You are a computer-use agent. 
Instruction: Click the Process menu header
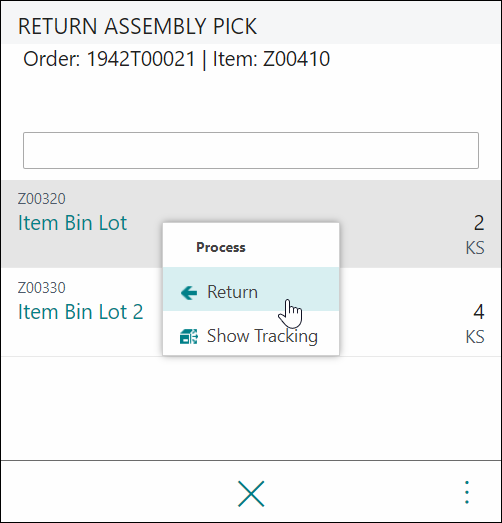pyautogui.click(x=221, y=247)
